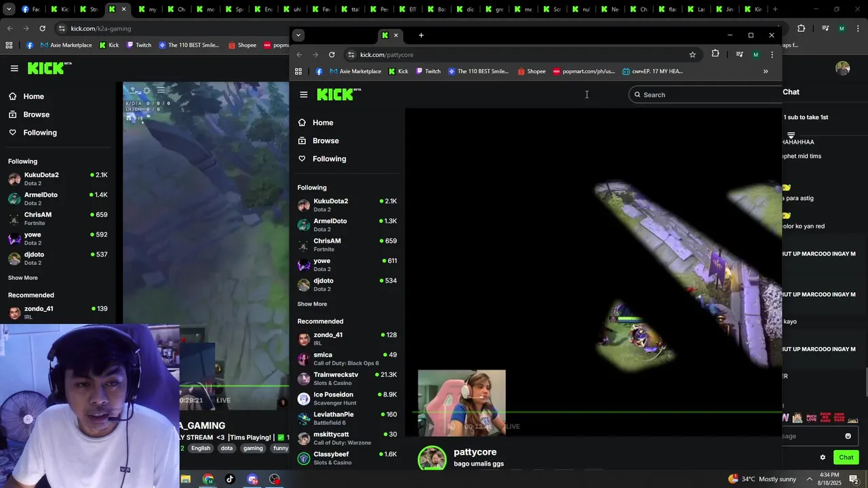Open tab search dropdown in front window
This screenshot has height=488, width=868.
coord(298,35)
